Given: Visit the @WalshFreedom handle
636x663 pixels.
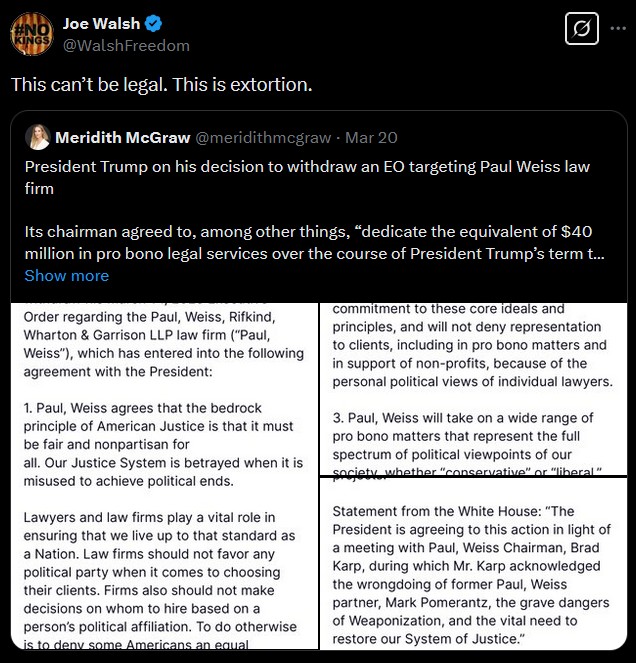Looking at the screenshot, I should (x=126, y=46).
